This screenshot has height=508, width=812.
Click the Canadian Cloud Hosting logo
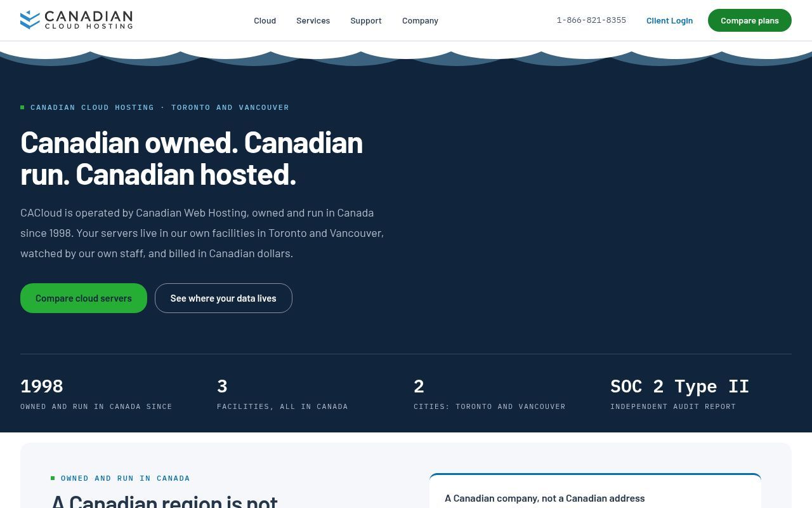(76, 20)
